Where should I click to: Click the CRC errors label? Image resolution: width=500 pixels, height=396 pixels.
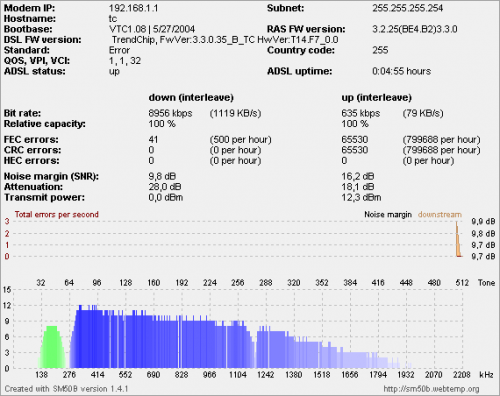[32, 150]
